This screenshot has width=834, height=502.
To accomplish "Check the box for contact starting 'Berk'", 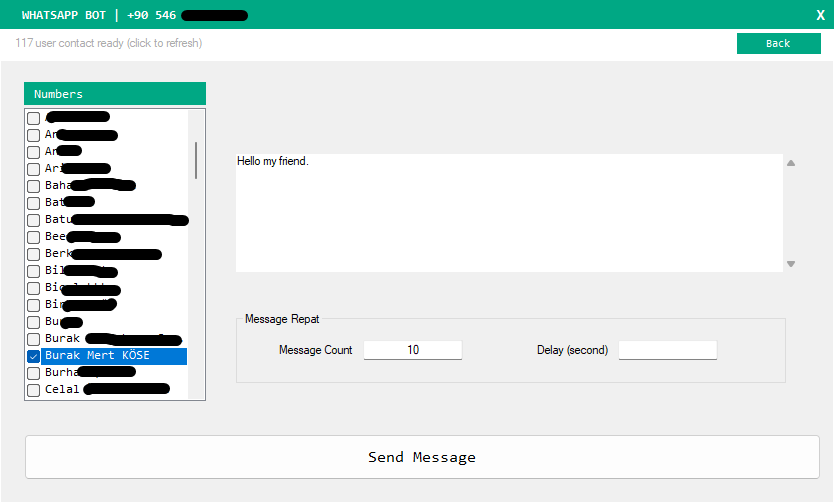I will [x=34, y=254].
